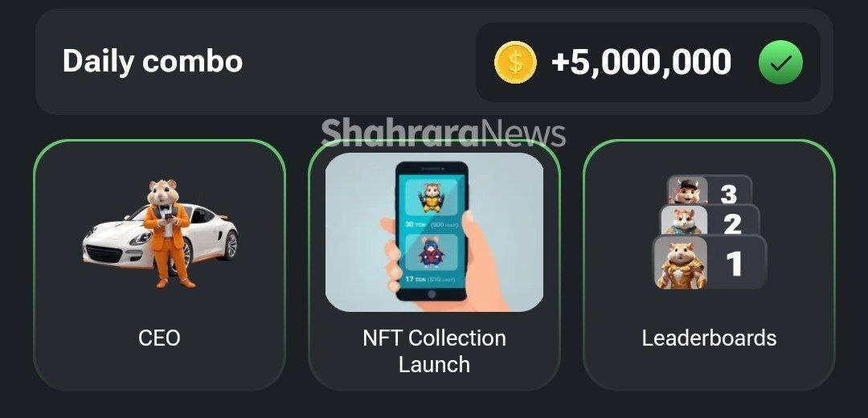Click the rank 2 hamster tile
This screenshot has width=868, height=418.
[710, 221]
